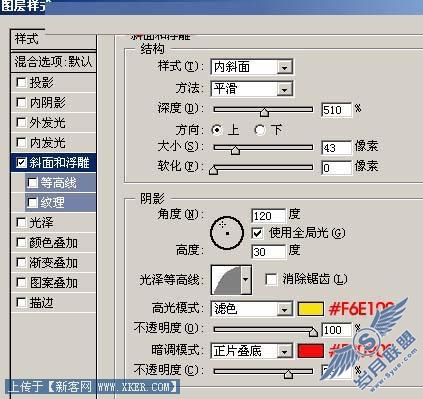This screenshot has width=423, height=399.
Task: Toggle the 外发光 outer glow checkbox
Action: point(21,123)
